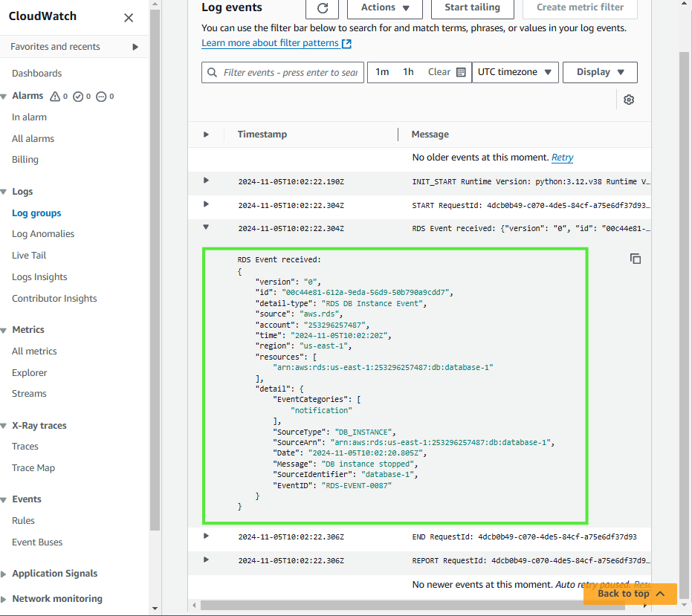Viewport: 692px width, 616px height.
Task: Expand Favorites and recents submenu
Action: tap(135, 47)
